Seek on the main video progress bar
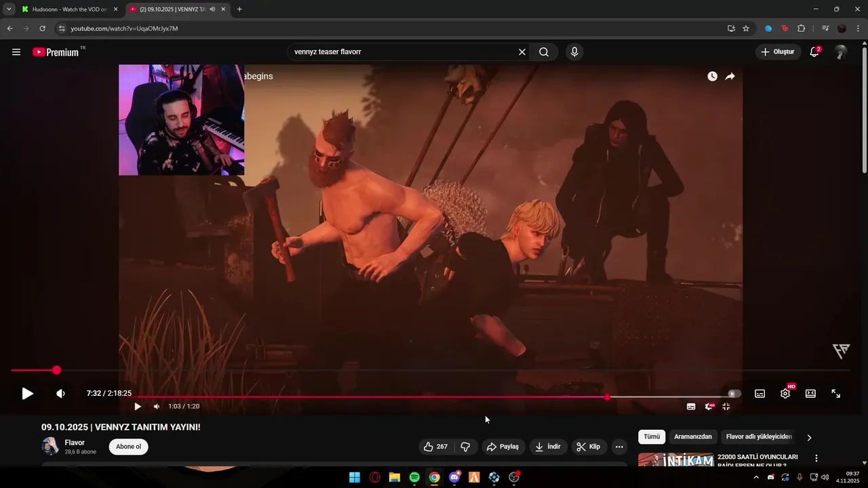 (x=430, y=370)
